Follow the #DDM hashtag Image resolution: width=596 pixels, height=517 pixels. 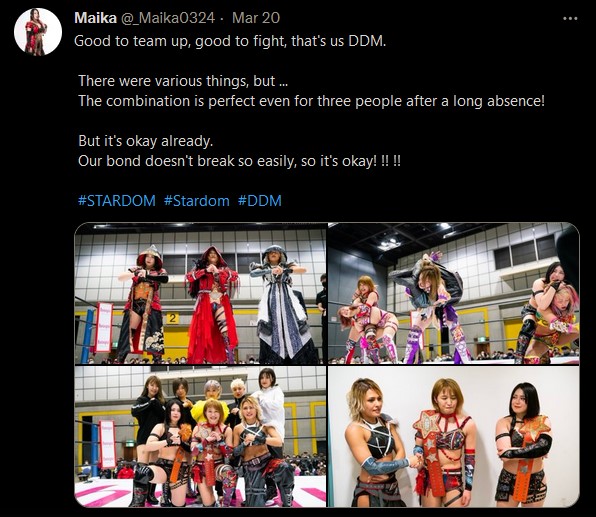tap(260, 201)
